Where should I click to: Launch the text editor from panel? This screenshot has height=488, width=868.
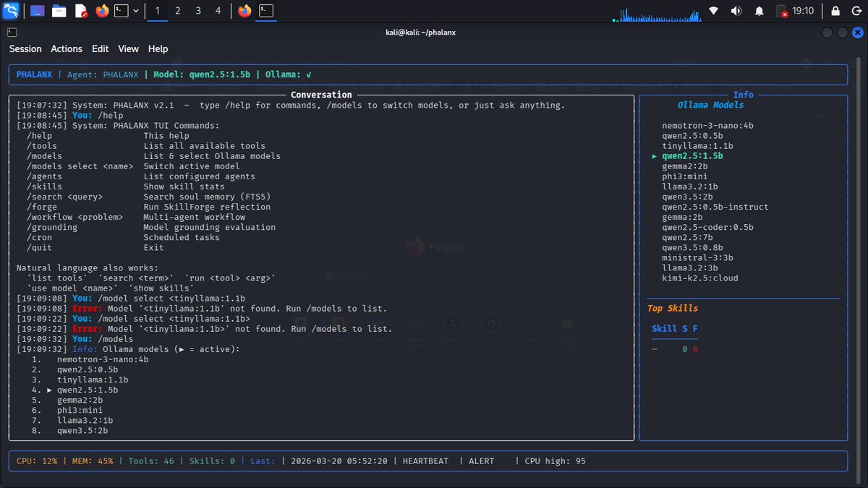point(80,11)
